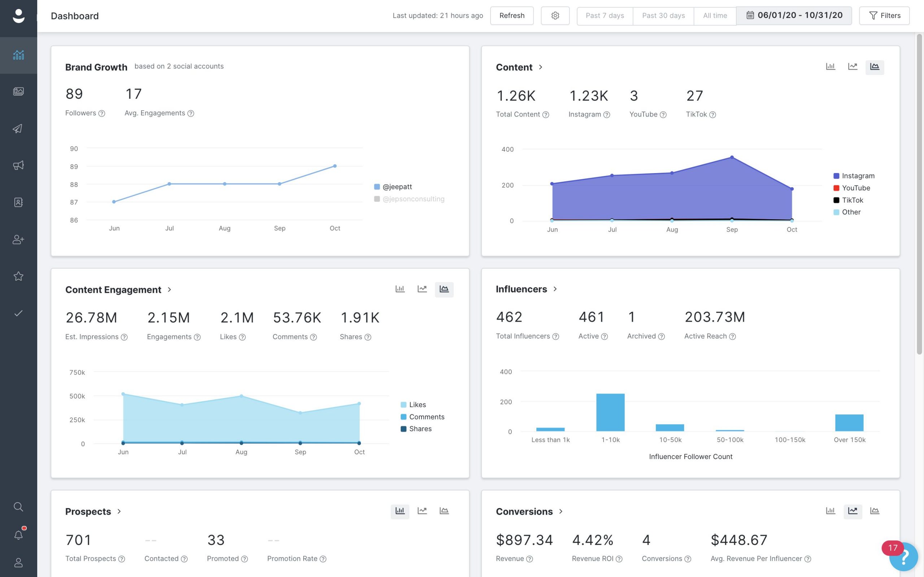Expand the Content section via its chevron
This screenshot has height=577, width=924.
[x=541, y=67]
